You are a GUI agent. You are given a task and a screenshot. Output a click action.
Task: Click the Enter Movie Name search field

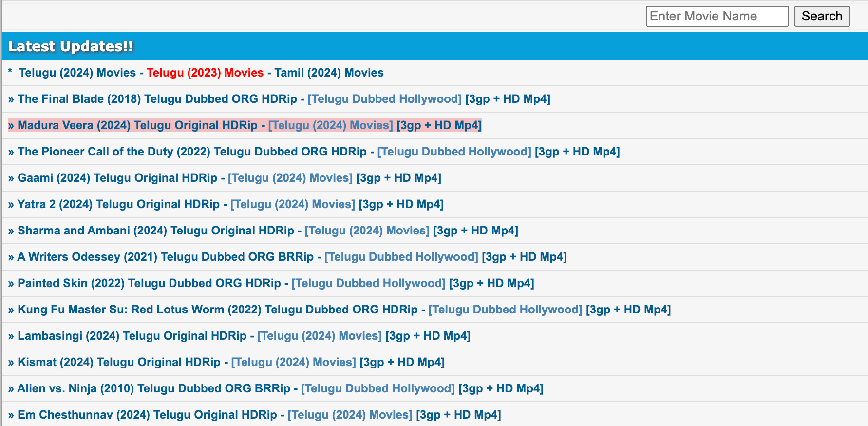coord(717,16)
